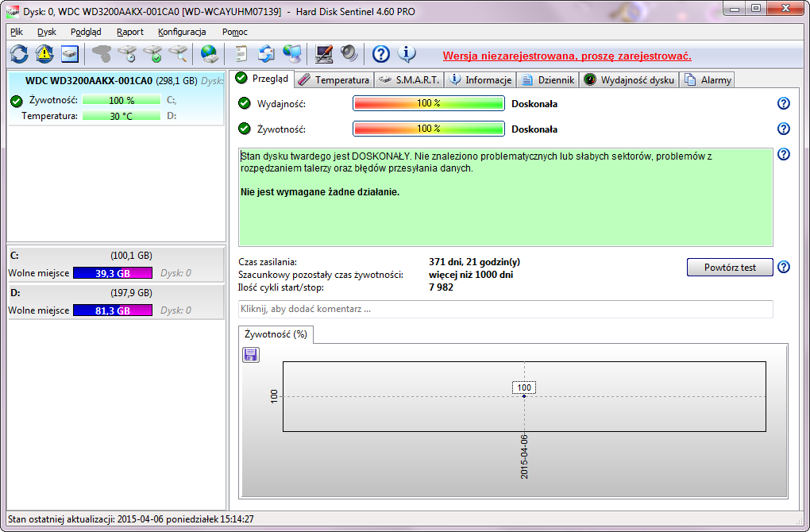Select the D: partition (197,9 GB) entry
810x532 pixels.
116,301
